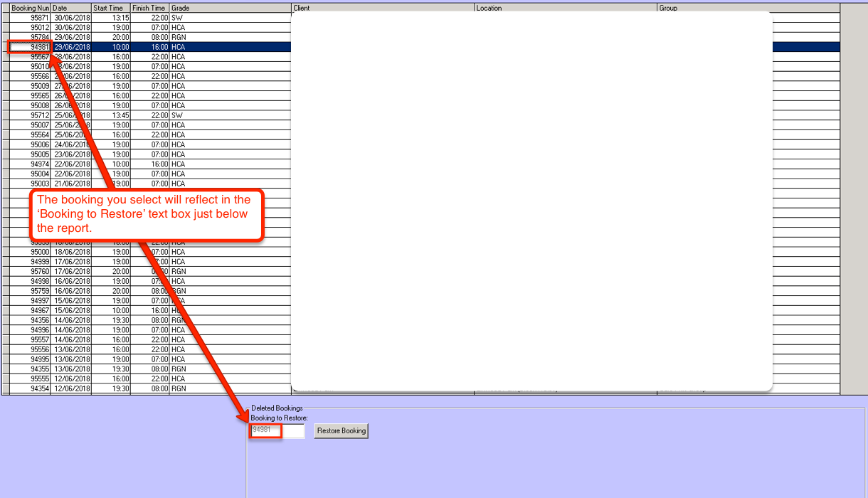Click the Finish Time column header
The height and width of the screenshot is (498, 868).
point(149,8)
